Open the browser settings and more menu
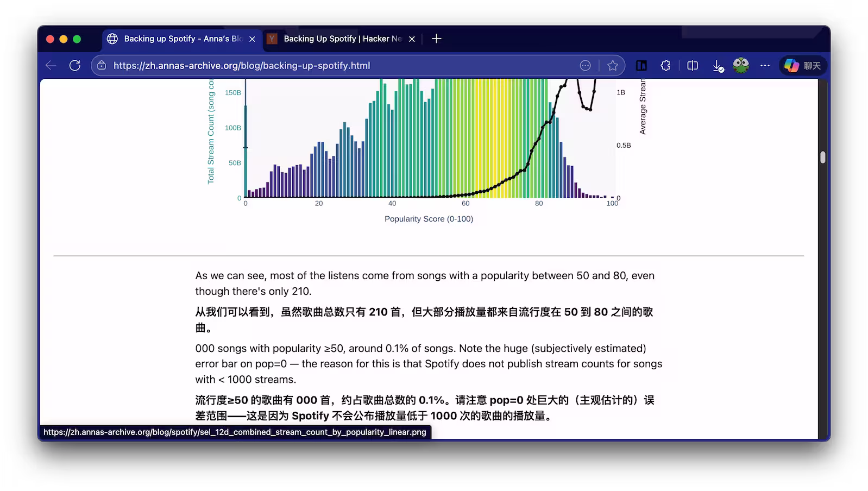Image resolution: width=868 pixels, height=491 pixels. 765,66
